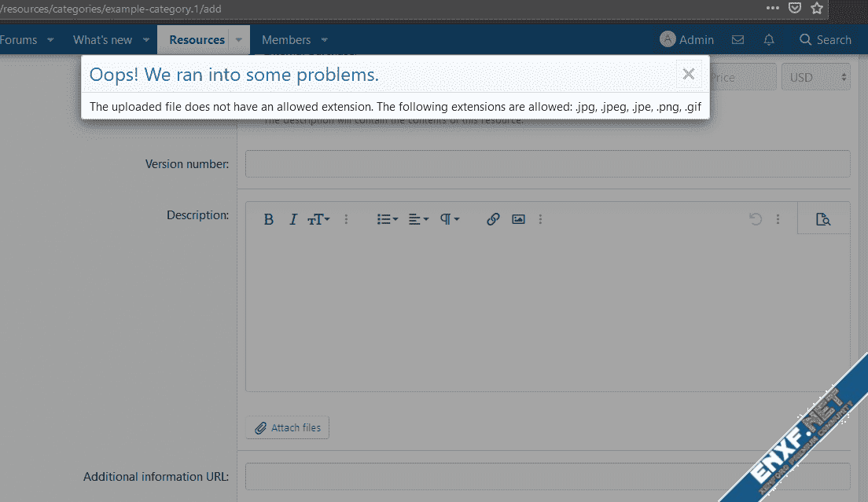The image size is (868, 502).
Task: Open the conversations envelope icon
Action: click(737, 40)
